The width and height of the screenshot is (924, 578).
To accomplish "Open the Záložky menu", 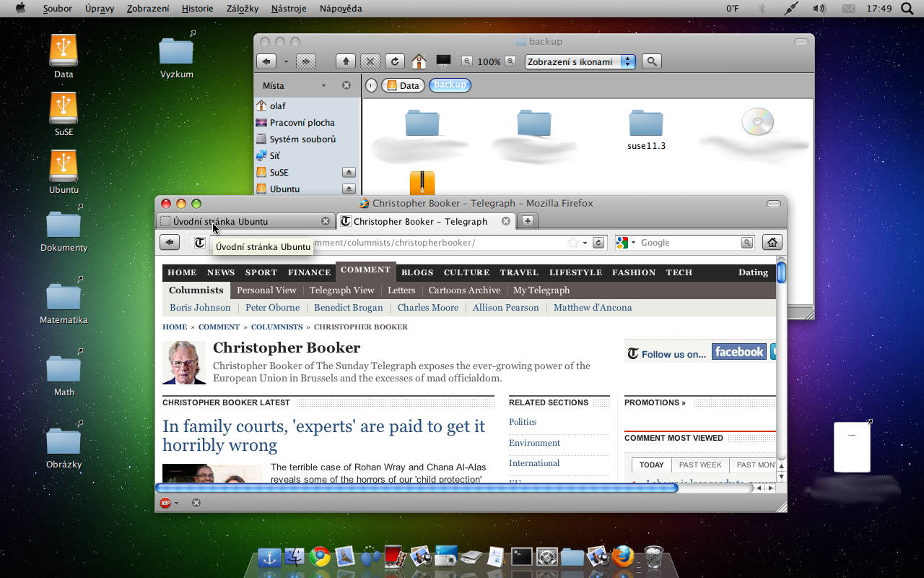I will tap(243, 9).
